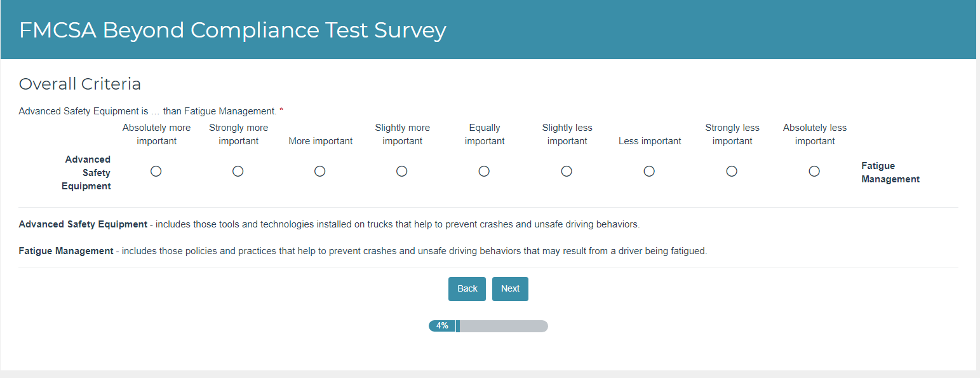
Task: Select the 'Less important' radio button
Action: coord(649,172)
